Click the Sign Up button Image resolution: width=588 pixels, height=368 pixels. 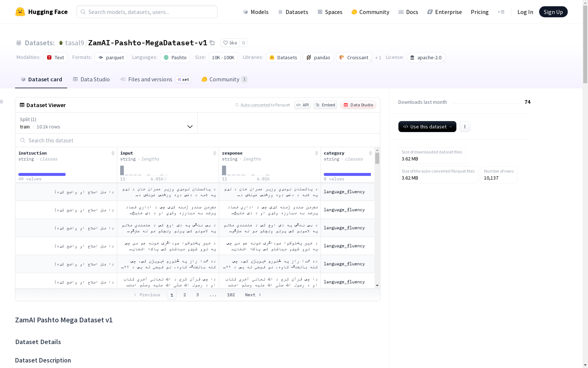(553, 12)
